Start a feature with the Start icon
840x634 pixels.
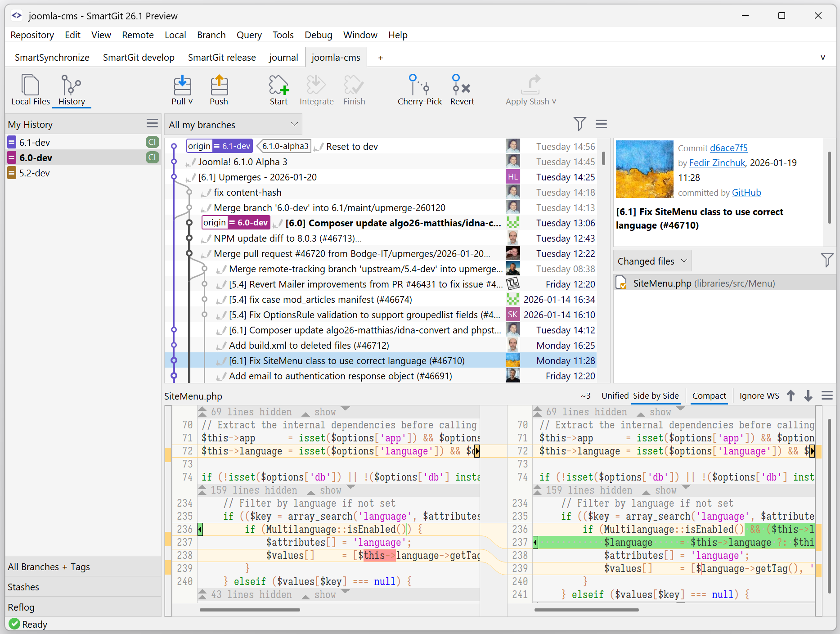tap(279, 85)
